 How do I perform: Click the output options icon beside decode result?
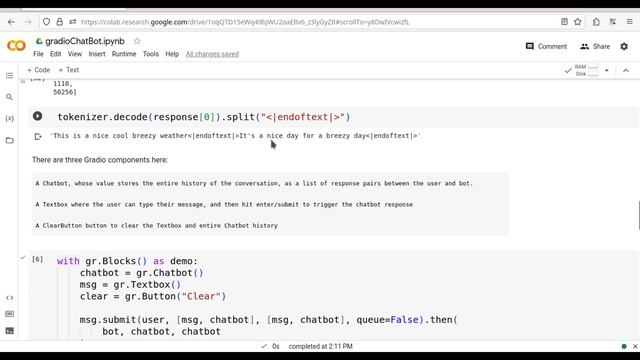coord(38,136)
